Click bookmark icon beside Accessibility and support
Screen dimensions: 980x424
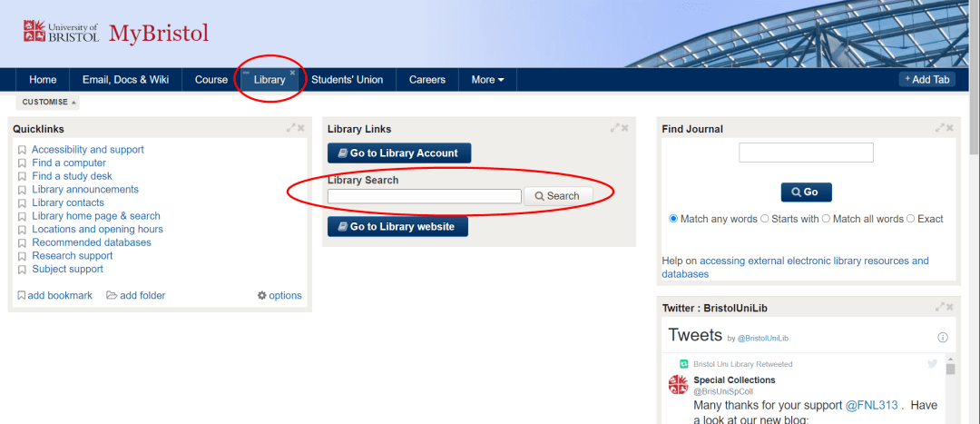click(22, 150)
